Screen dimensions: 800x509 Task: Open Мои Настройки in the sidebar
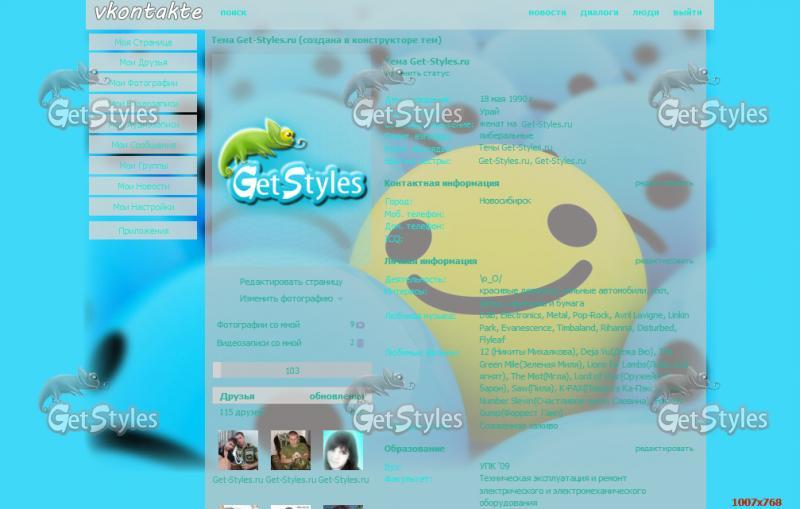pos(143,207)
